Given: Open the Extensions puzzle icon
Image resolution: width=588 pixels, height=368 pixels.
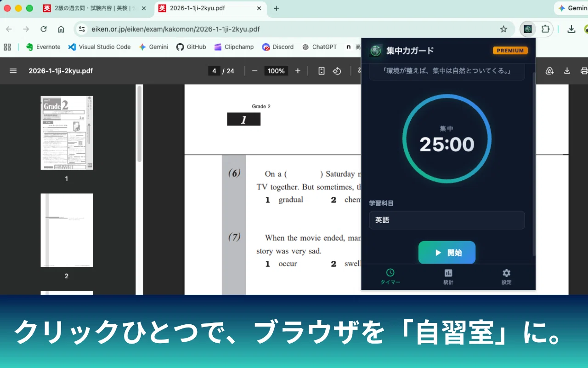Looking at the screenshot, I should (545, 29).
